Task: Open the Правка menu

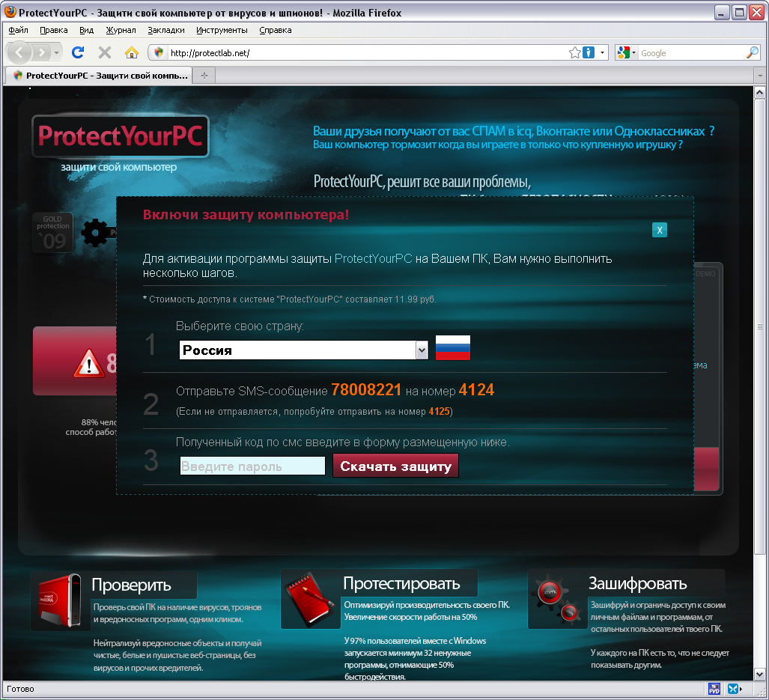Action: [x=53, y=30]
